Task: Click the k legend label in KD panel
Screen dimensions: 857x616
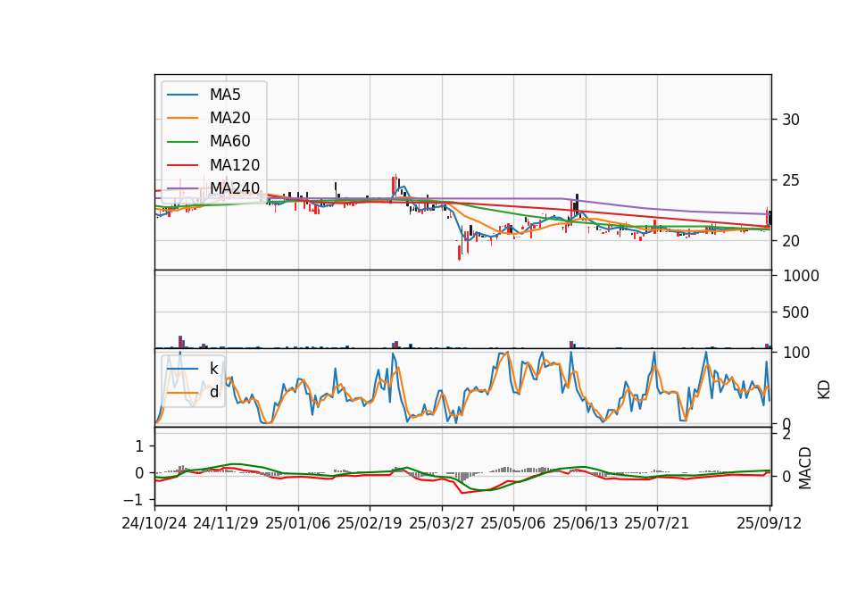Action: click(213, 369)
